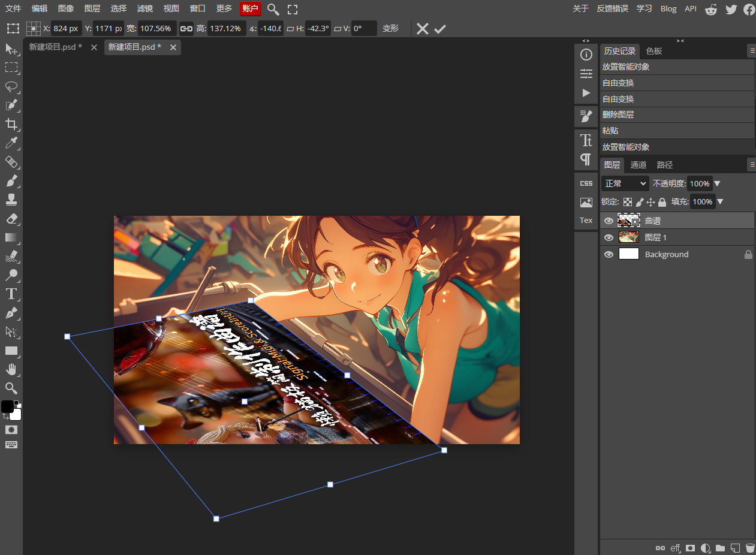
Task: Click the swap colors arrow
Action: pyautogui.click(x=5, y=417)
